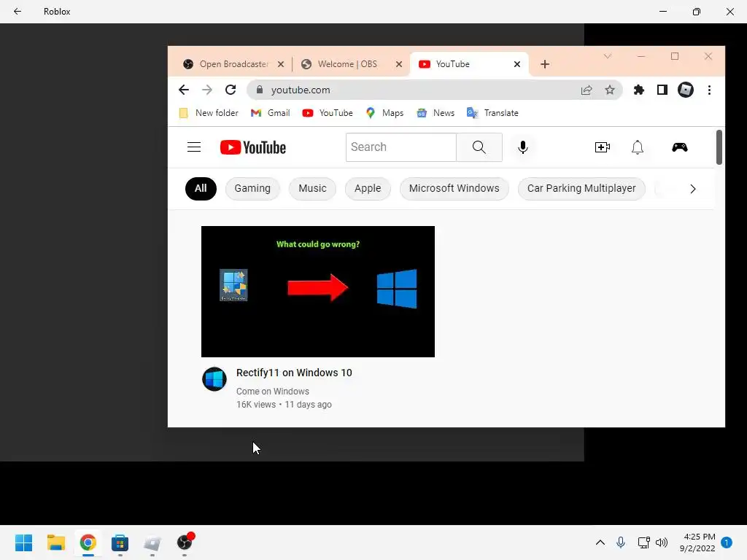Open volume tray icon
The width and height of the screenshot is (747, 560).
coord(662,542)
